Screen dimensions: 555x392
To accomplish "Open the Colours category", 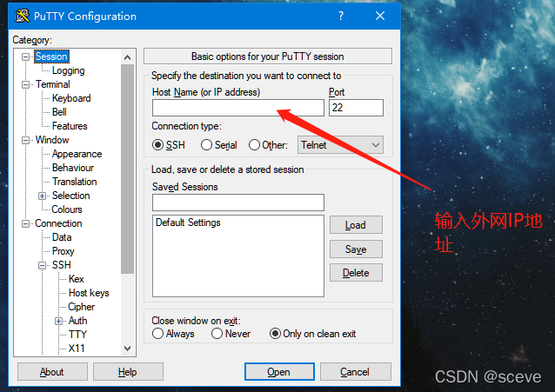I will 67,209.
